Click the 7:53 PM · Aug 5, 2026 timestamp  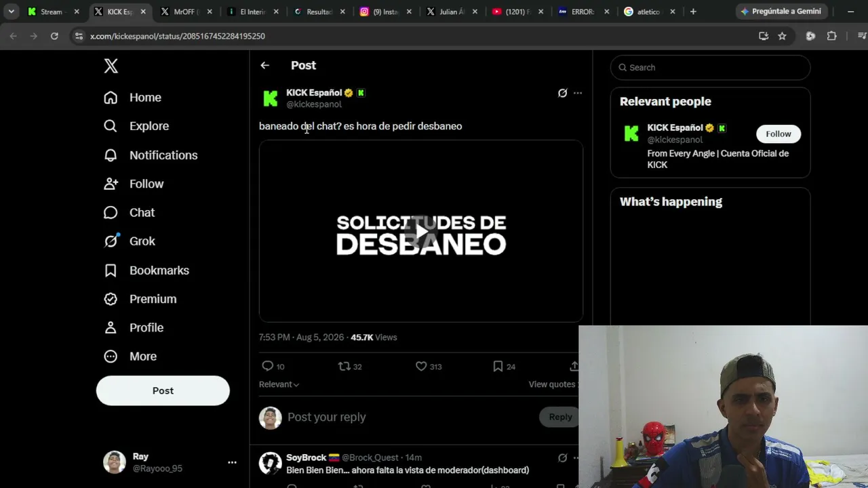coord(301,338)
